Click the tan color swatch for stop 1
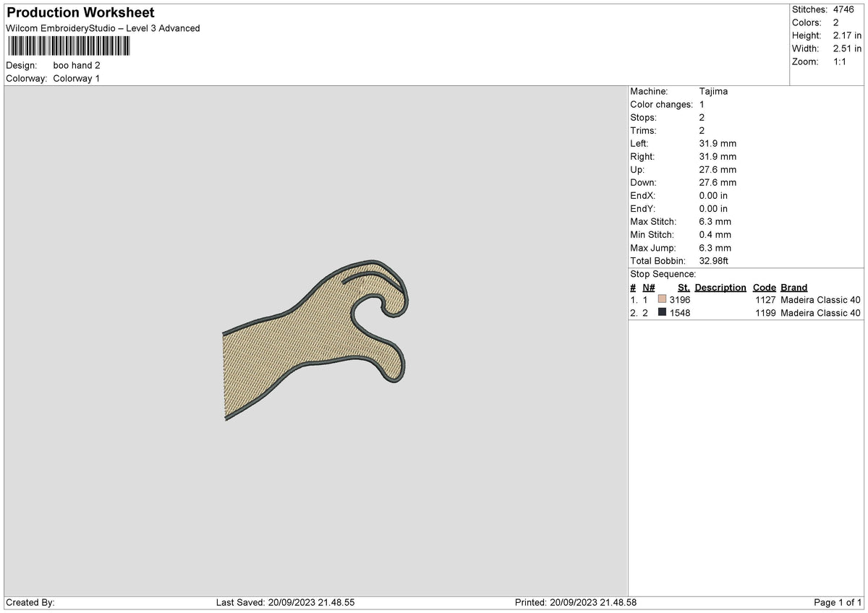The image size is (868, 613). coord(662,300)
